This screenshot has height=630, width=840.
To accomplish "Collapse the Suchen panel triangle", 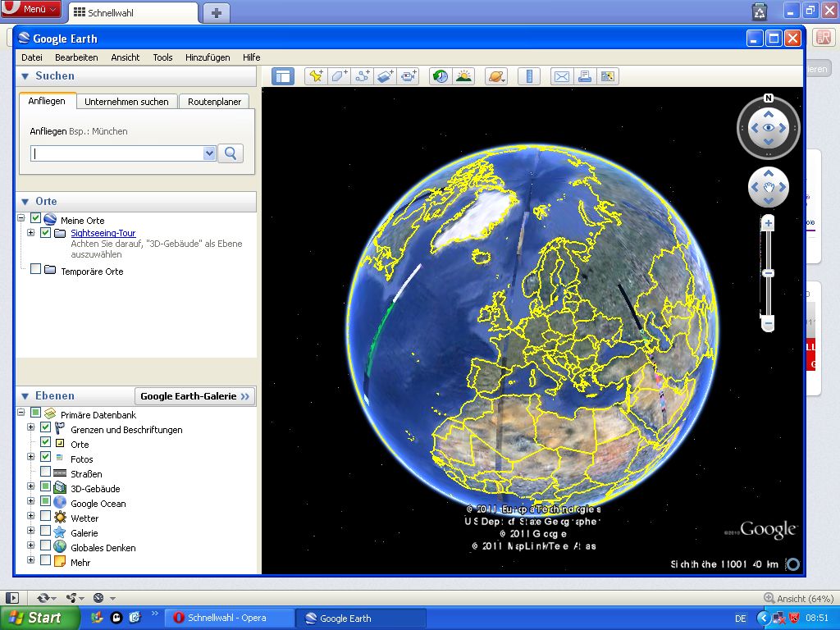I will 25,76.
